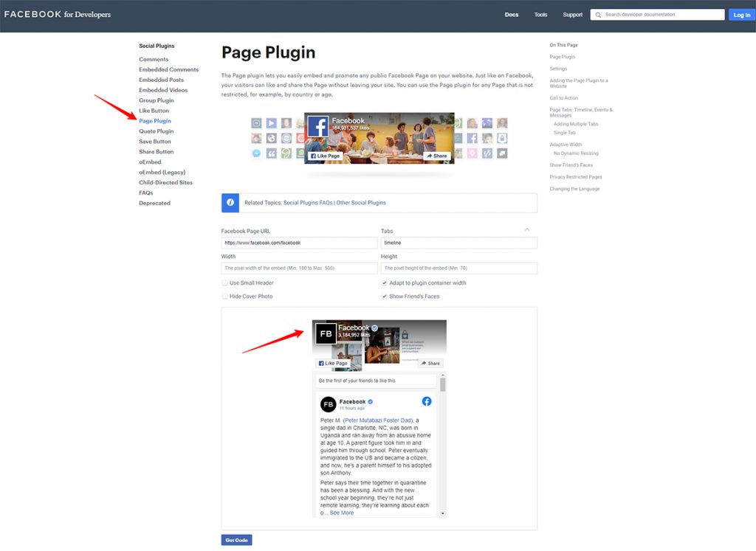
Task: Click the round FB avatar on the post
Action: click(329, 404)
